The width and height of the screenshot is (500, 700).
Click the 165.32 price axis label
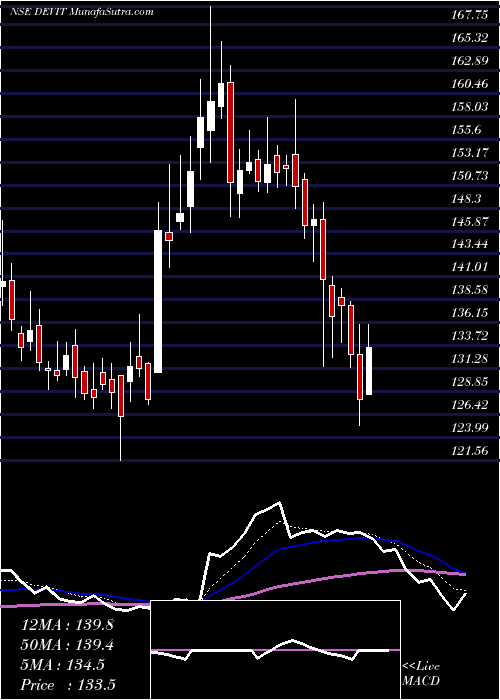[x=469, y=38]
